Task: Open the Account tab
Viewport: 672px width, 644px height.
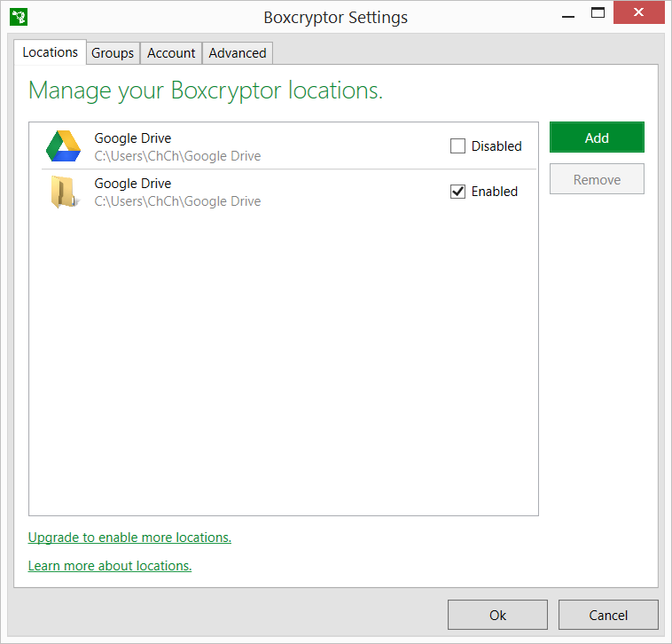Action: click(x=171, y=53)
